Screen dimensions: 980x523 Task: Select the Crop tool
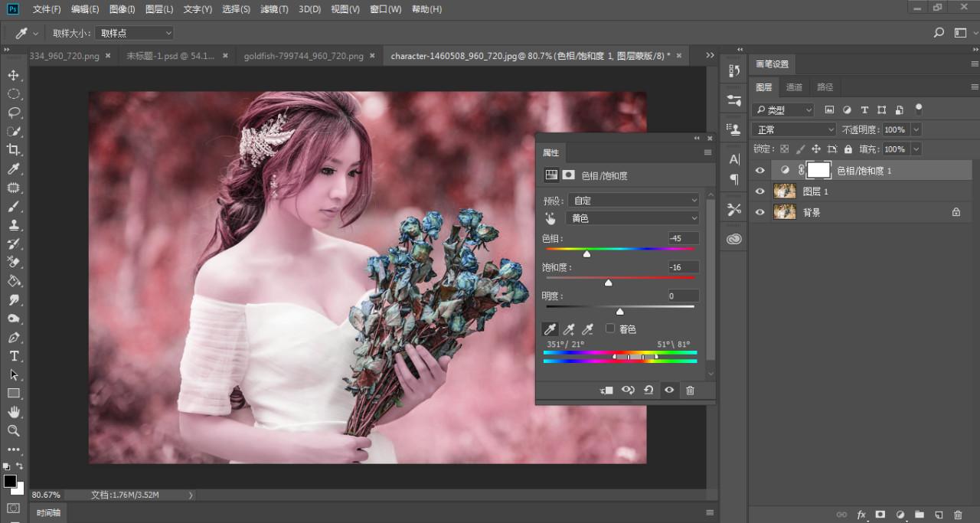pos(13,150)
